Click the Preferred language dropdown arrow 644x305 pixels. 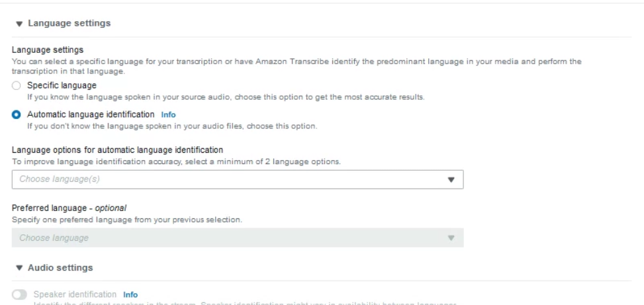click(451, 238)
